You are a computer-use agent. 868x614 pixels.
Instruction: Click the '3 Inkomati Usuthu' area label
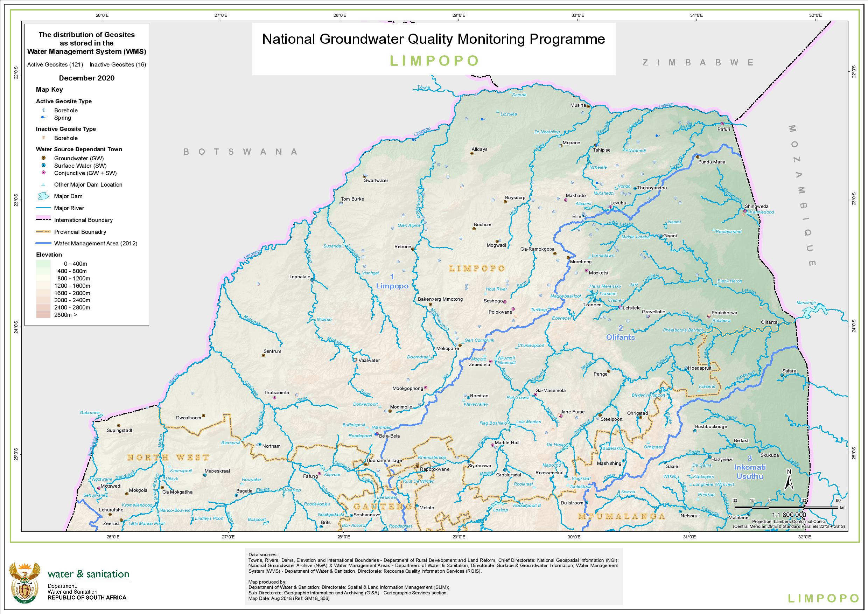pos(750,467)
